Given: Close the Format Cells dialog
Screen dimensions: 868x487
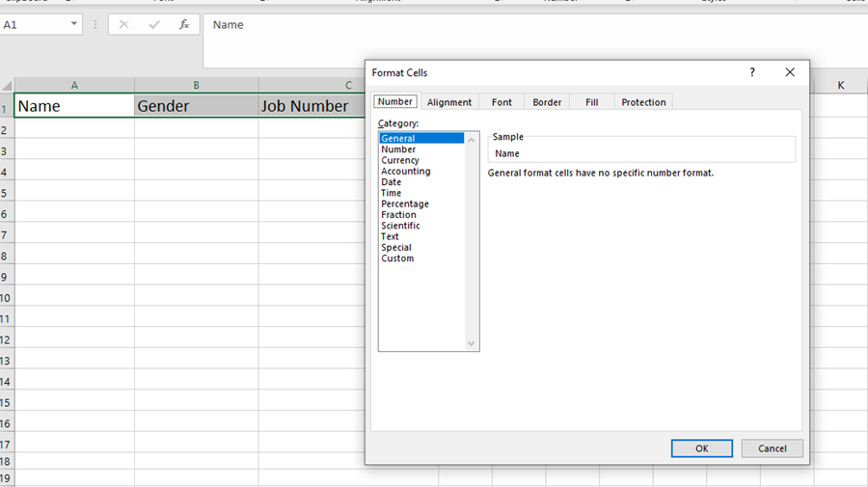Looking at the screenshot, I should [790, 72].
